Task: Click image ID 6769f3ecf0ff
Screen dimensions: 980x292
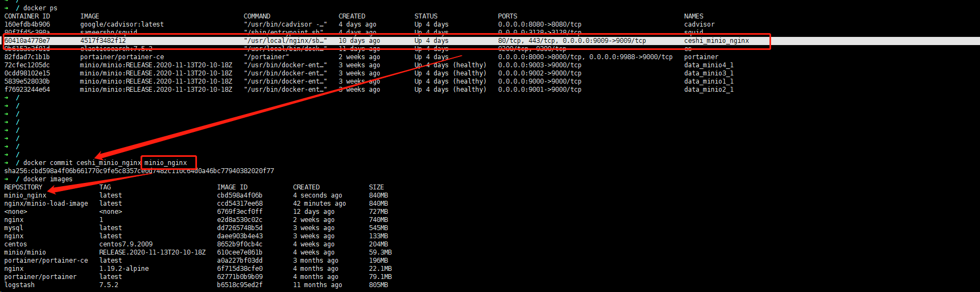Action: coord(240,212)
